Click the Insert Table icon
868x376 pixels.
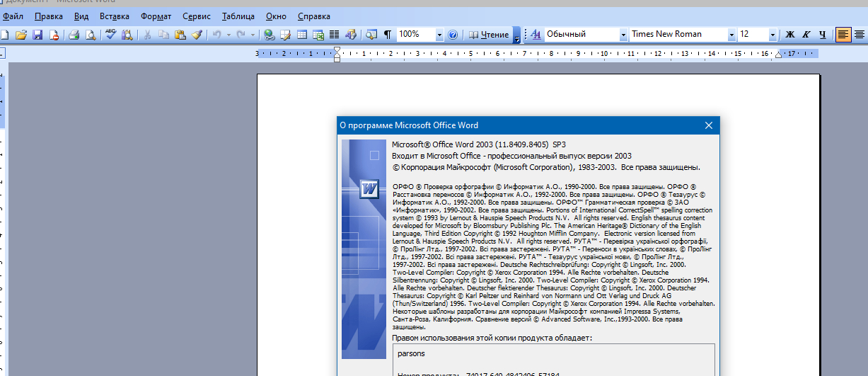tap(302, 34)
